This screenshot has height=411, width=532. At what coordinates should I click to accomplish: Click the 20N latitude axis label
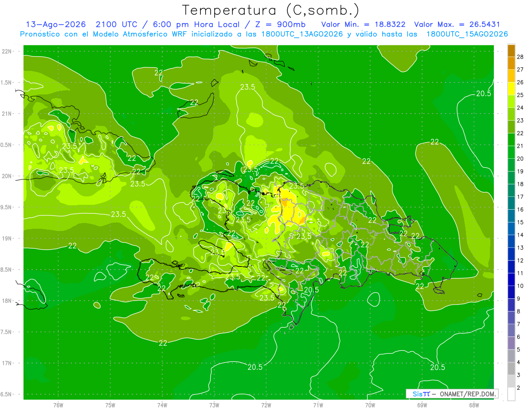7,176
